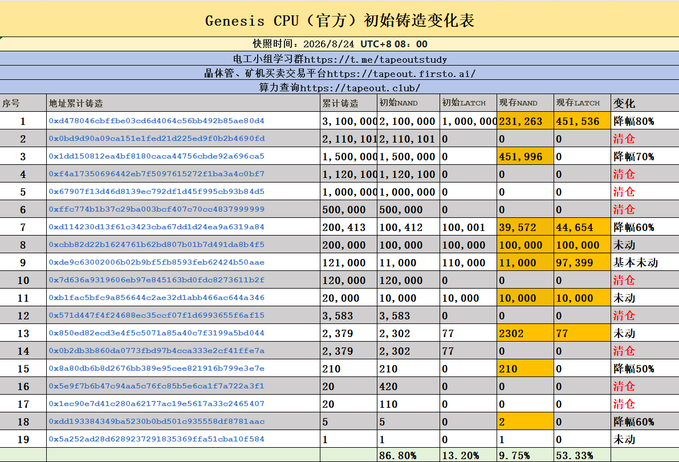Open address link starting 0x0bd9d90a09ca151e1fed
The image size is (679, 462).
[x=156, y=139]
